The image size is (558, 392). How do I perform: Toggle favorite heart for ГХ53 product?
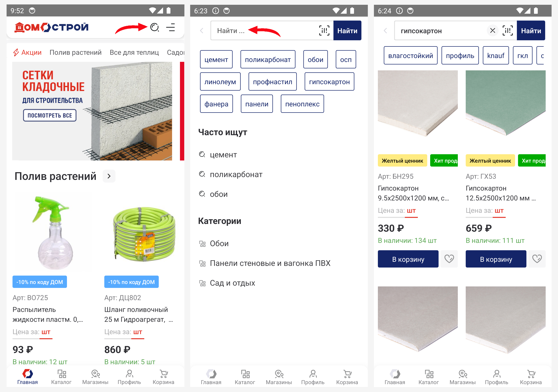click(537, 259)
